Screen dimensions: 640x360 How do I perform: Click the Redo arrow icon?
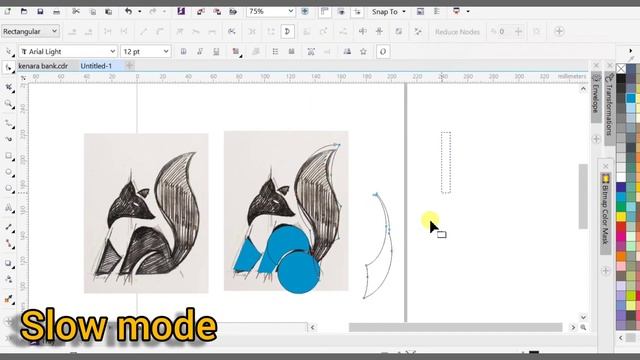click(153, 11)
